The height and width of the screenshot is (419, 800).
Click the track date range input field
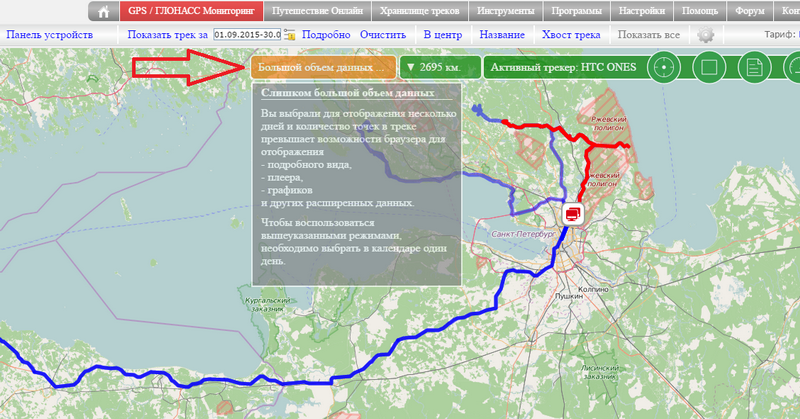coord(246,35)
